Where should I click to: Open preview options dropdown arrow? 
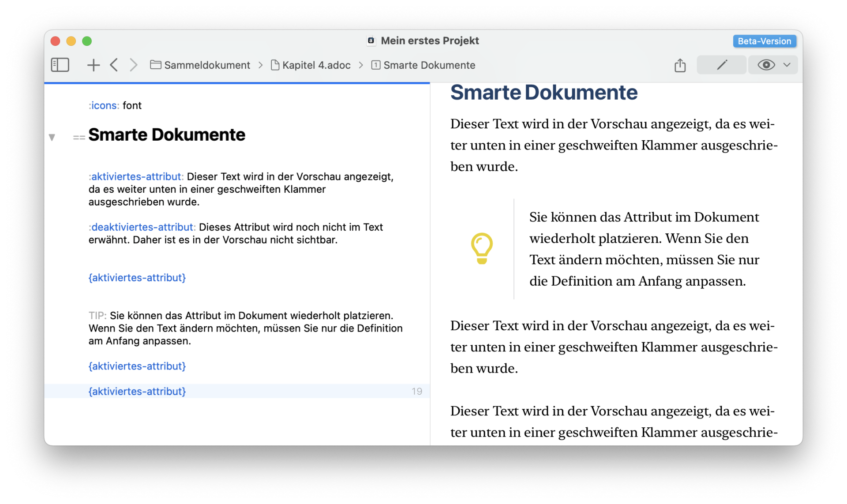tap(787, 65)
